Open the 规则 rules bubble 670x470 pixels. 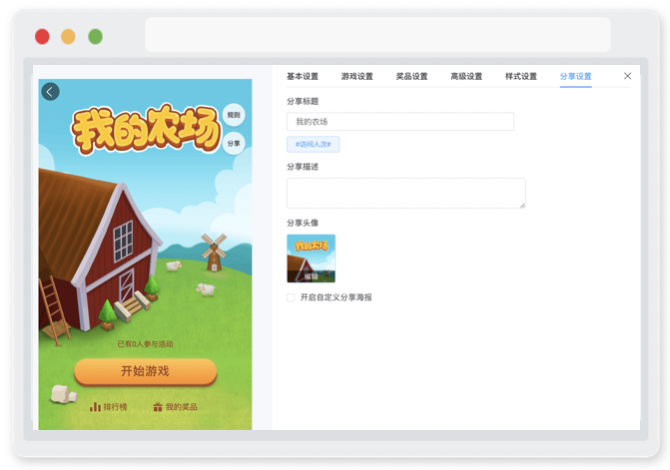[234, 115]
